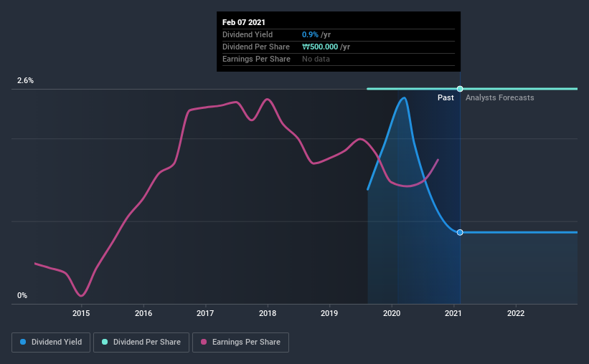The height and width of the screenshot is (364, 589).
Task: Click the 2.6% y-axis label
Action: click(25, 81)
